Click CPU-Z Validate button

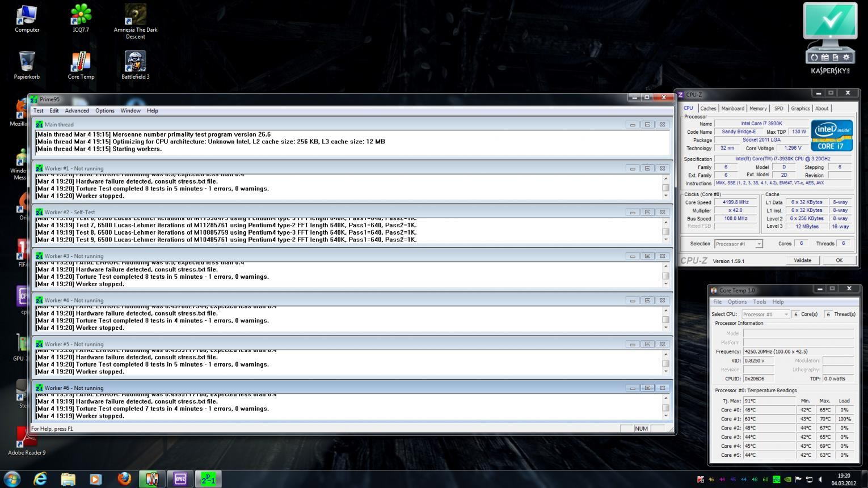click(x=802, y=260)
